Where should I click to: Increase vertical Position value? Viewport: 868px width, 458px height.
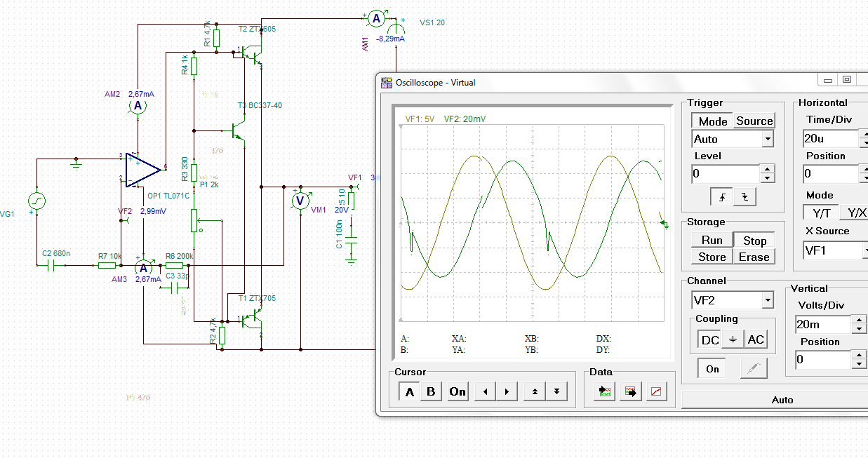[859, 356]
